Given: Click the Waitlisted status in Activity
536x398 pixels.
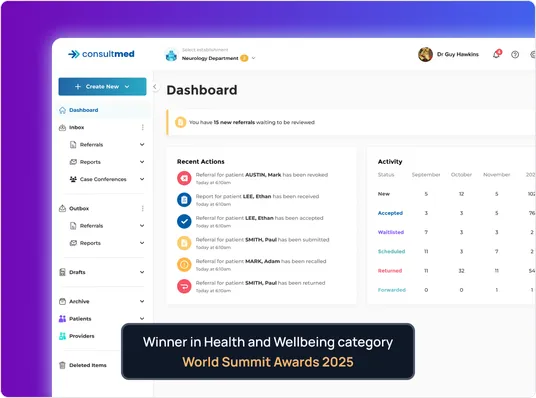Looking at the screenshot, I should coord(391,232).
